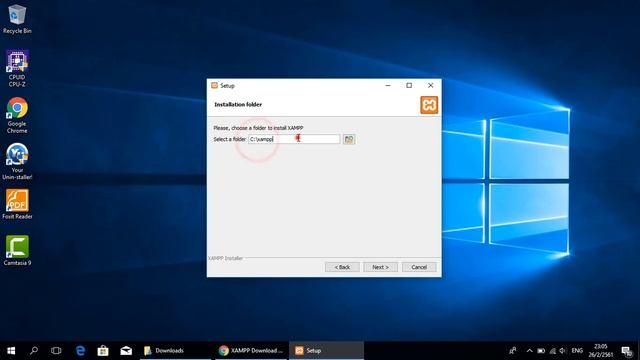The width and height of the screenshot is (640, 360).
Task: Maximize the Setup window
Action: (x=409, y=85)
